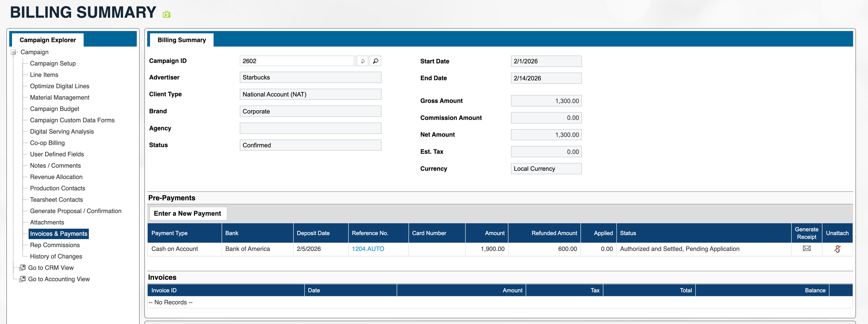The image size is (868, 324).
Task: Open Line Items in the campaign tree
Action: click(x=44, y=75)
